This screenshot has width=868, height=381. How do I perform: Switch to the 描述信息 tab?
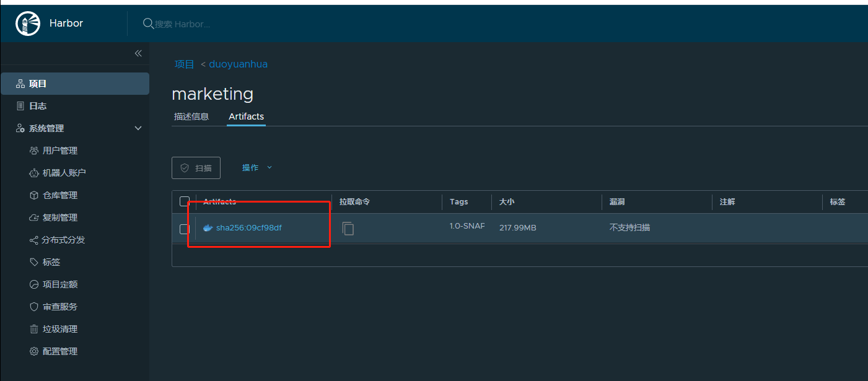pyautogui.click(x=191, y=116)
